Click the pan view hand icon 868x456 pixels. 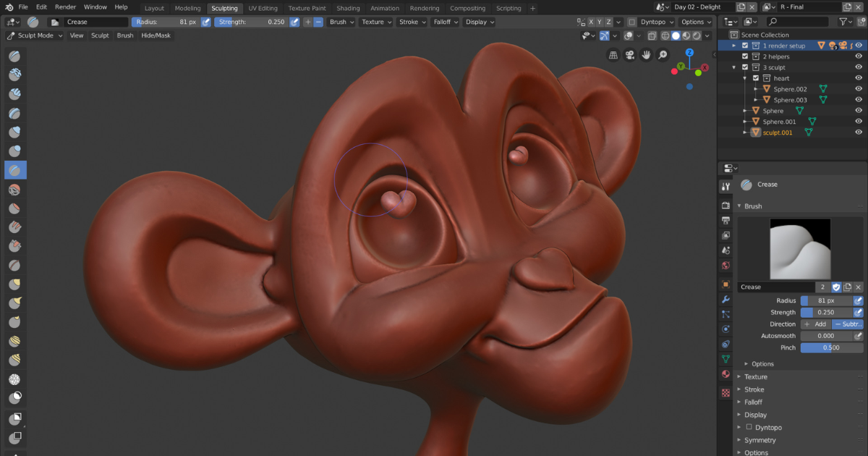click(x=646, y=55)
